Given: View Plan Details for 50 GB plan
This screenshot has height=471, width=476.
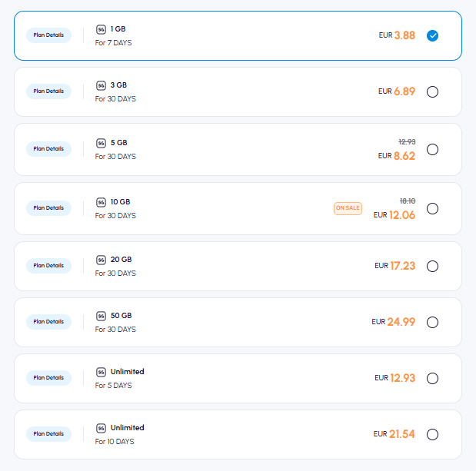Looking at the screenshot, I should pyautogui.click(x=48, y=322).
